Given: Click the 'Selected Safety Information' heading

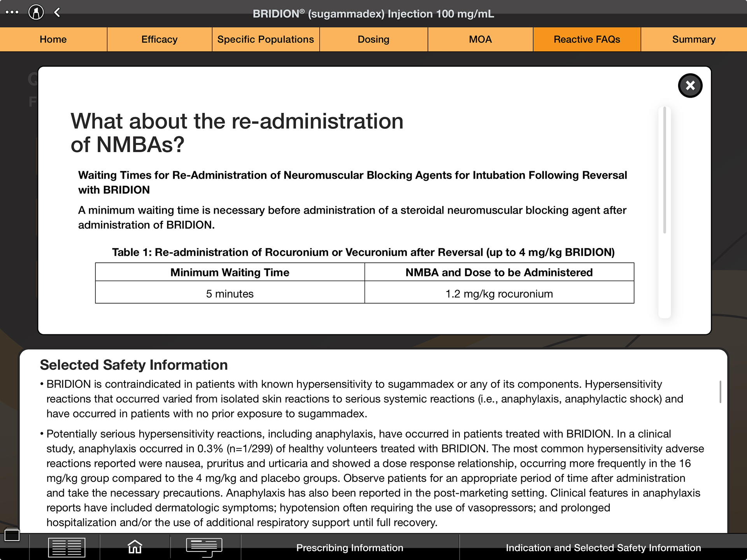Looking at the screenshot, I should click(134, 365).
